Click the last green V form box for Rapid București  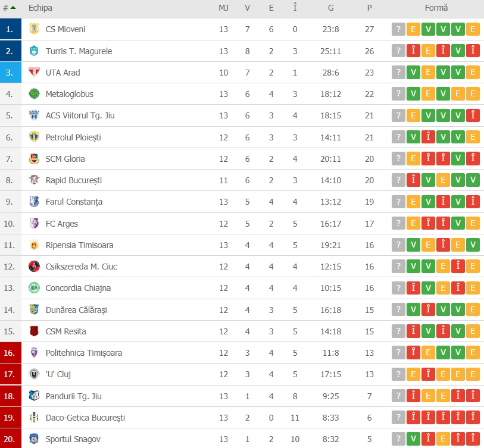473,180
